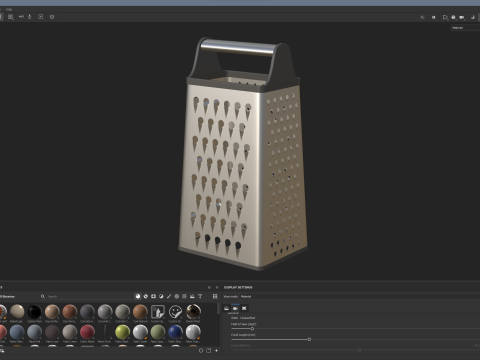
Task: Toggle symmetry icon in top toolbar
Action: tap(21, 17)
